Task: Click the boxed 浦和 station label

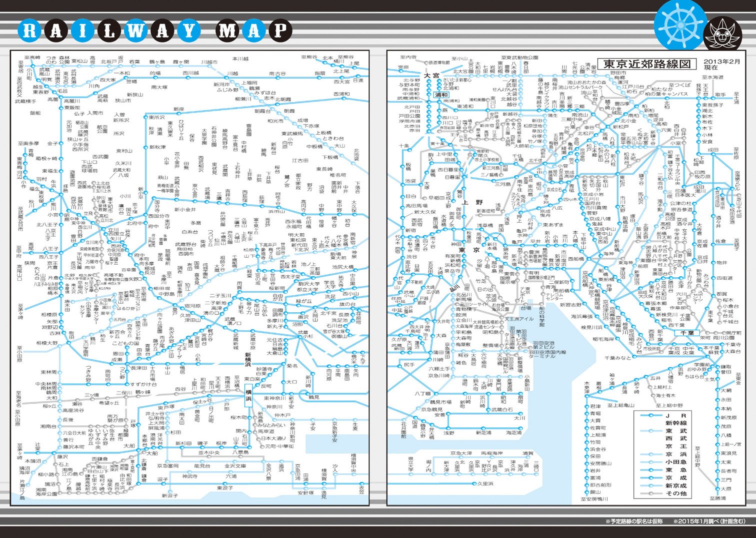Action: click(441, 95)
